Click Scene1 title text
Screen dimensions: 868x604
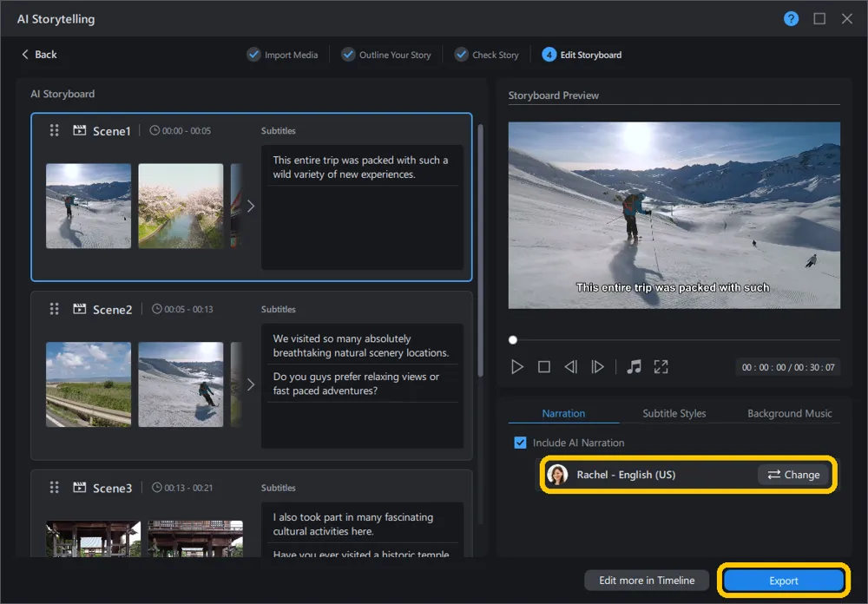point(112,131)
